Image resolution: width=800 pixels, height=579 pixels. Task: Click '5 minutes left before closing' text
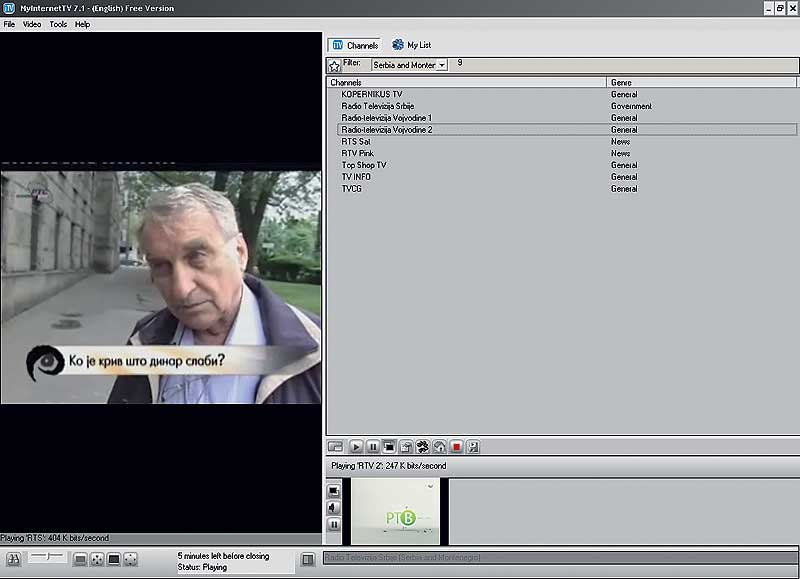[223, 556]
